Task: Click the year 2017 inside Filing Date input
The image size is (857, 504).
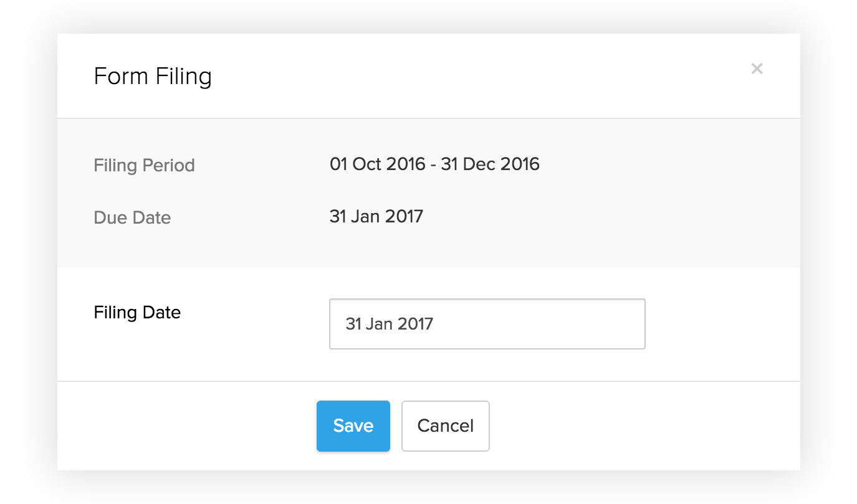Action: [x=416, y=325]
